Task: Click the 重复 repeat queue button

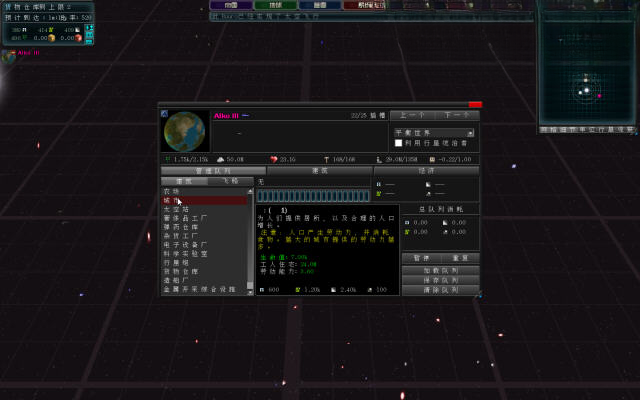Action: 460,258
